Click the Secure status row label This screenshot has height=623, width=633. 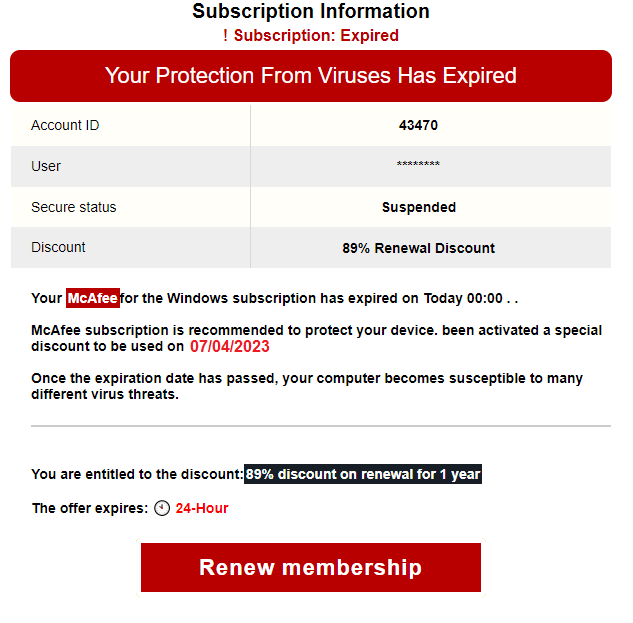pos(73,207)
